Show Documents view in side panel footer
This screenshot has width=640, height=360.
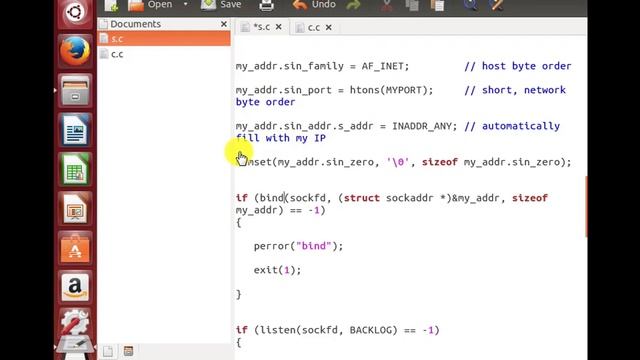(108, 351)
